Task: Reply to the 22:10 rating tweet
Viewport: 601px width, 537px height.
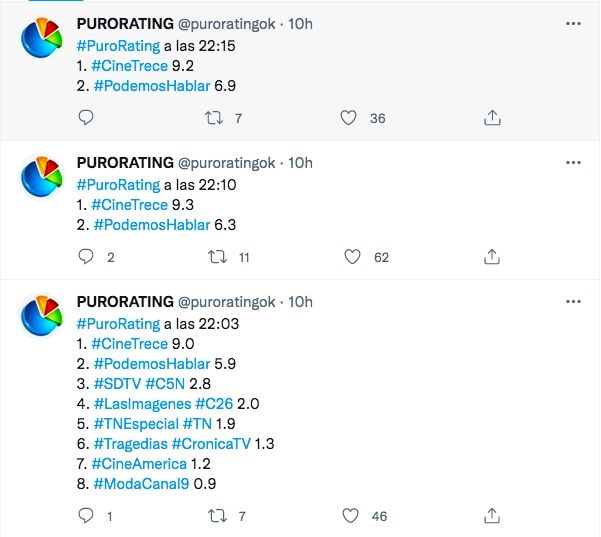Action: click(86, 257)
